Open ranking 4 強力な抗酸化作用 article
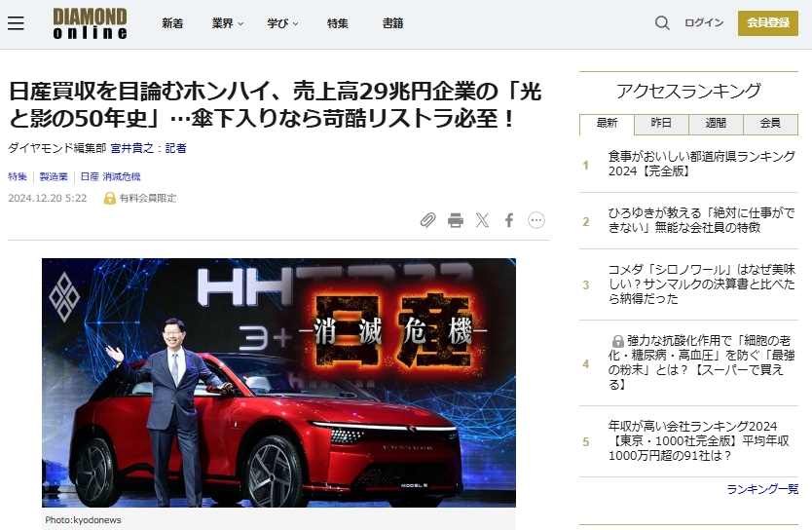Screen dimensions: 812x530 pyautogui.click(x=702, y=362)
